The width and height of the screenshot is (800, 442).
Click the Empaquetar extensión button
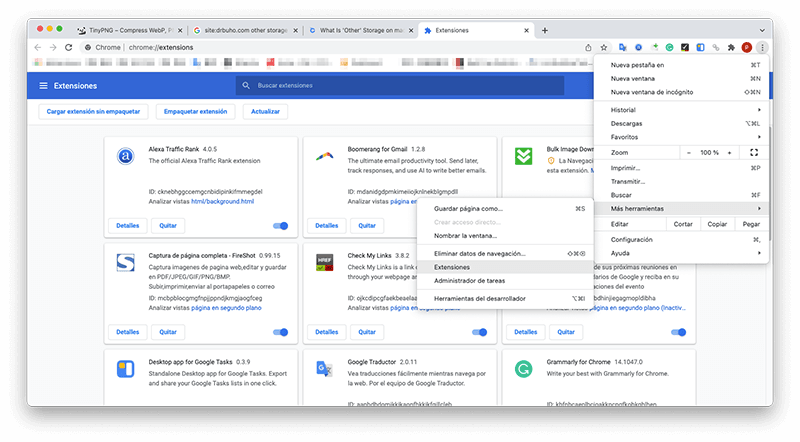point(195,112)
